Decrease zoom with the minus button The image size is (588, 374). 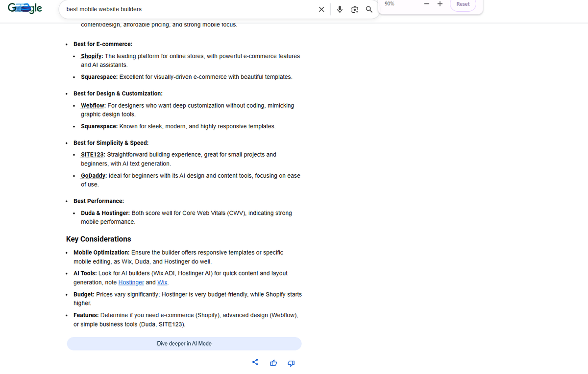pos(427,4)
